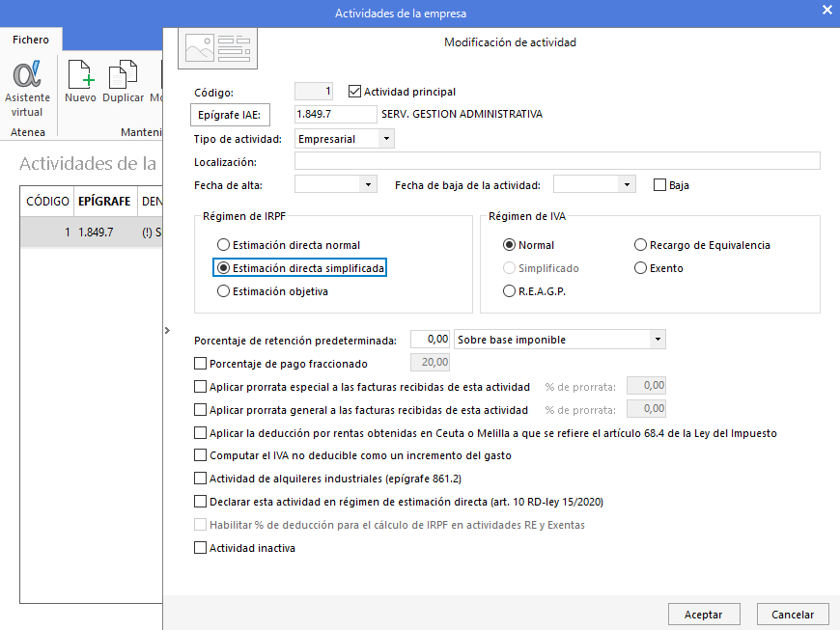
Task: Check Declarar esta actividad en estimación directa
Action: click(x=201, y=502)
